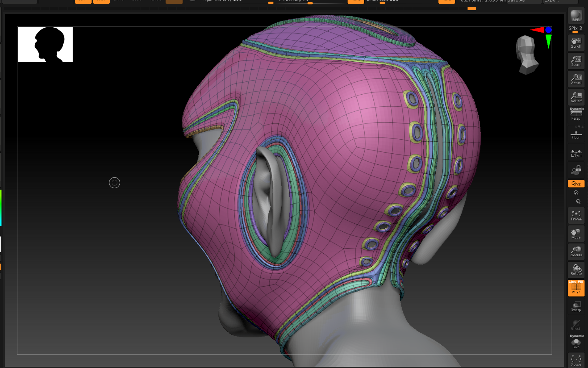
Task: Toggle Transp transparency mode
Action: pyautogui.click(x=576, y=307)
